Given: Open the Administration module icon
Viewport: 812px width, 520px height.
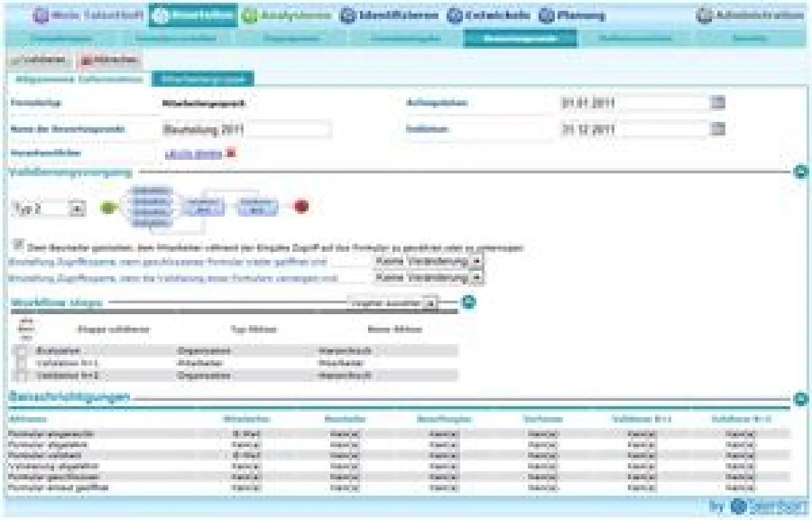Looking at the screenshot, I should [x=704, y=15].
